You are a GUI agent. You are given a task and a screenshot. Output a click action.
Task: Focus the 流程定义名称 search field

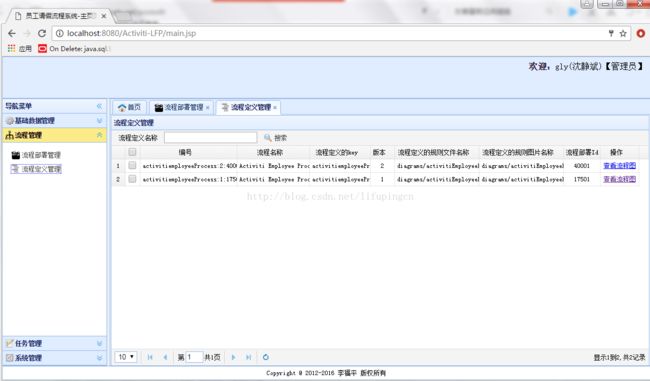pyautogui.click(x=211, y=138)
